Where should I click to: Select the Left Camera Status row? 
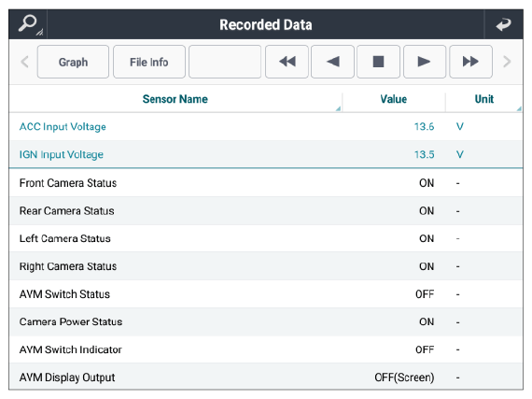coord(266,238)
